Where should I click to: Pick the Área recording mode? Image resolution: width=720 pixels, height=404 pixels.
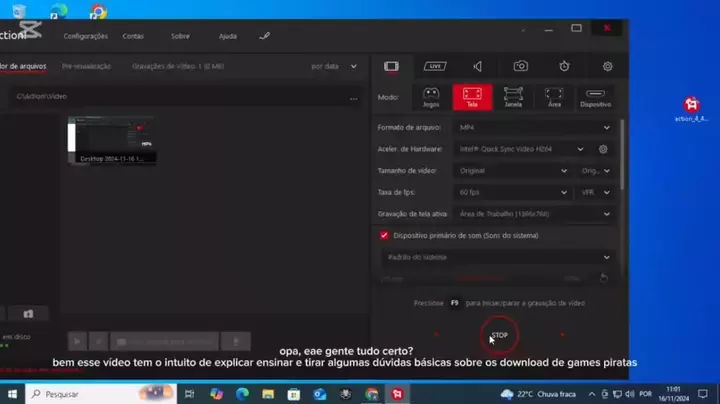point(554,97)
